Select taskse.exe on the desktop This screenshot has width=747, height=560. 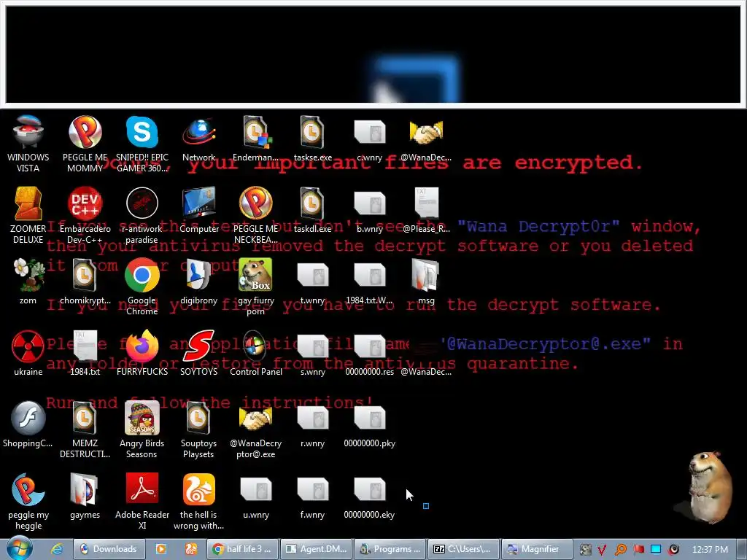(x=312, y=139)
